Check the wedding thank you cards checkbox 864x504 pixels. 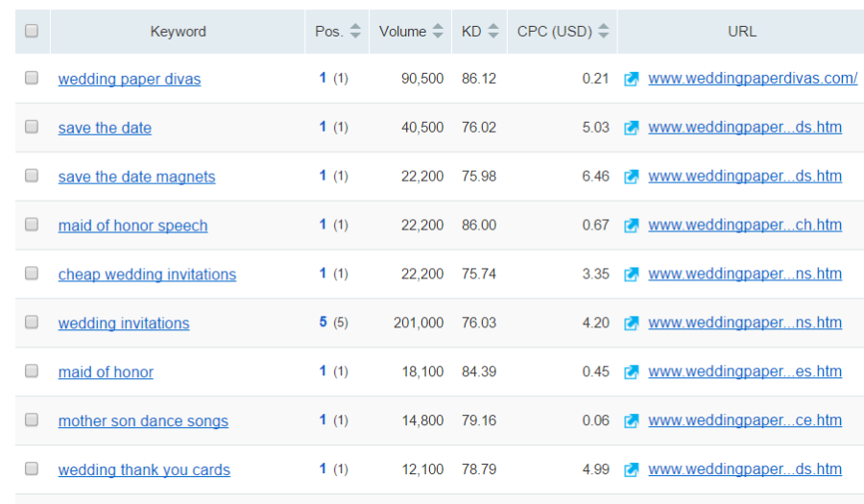pyautogui.click(x=32, y=468)
